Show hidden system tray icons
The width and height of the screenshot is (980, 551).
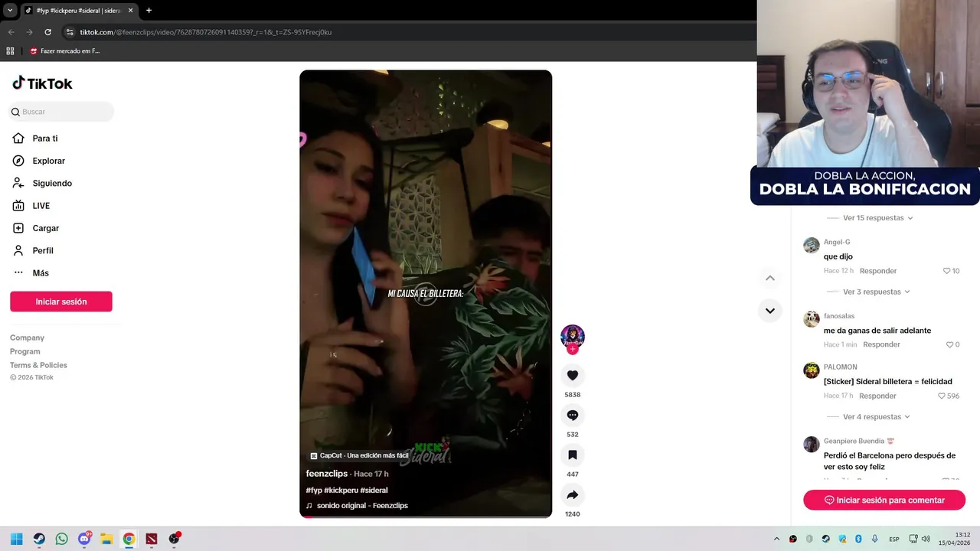pyautogui.click(x=776, y=539)
